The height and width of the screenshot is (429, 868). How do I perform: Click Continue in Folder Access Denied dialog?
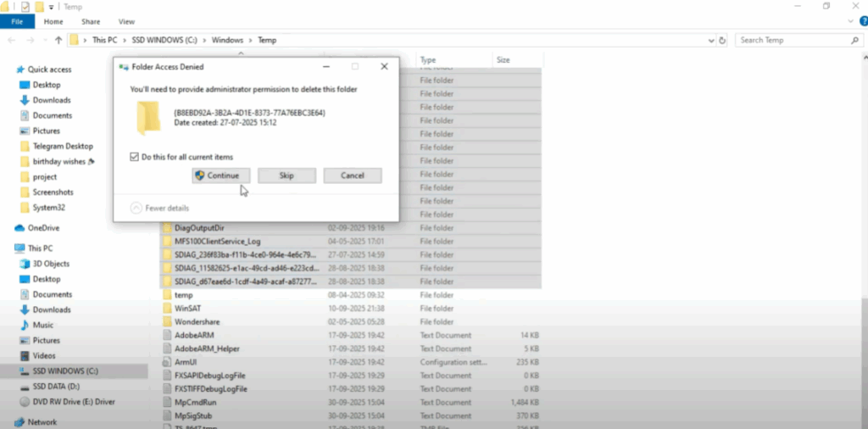pos(221,175)
